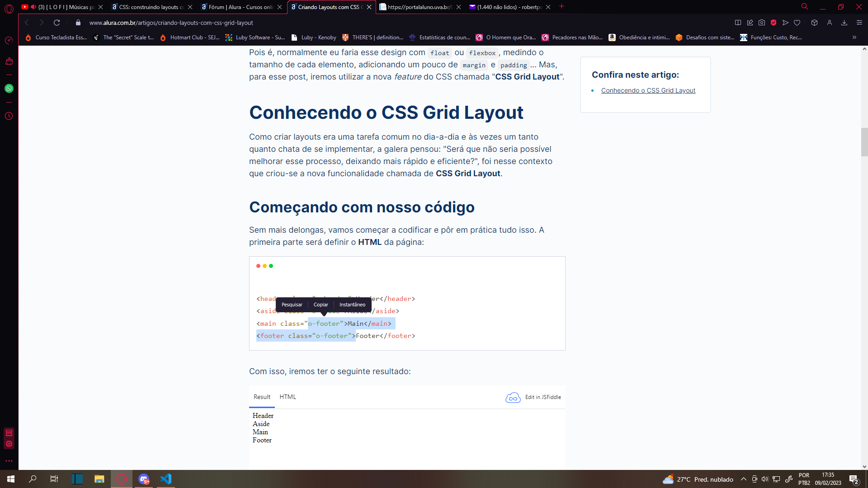Choose Instantâneo in selection popup
The image size is (868, 488).
click(352, 305)
